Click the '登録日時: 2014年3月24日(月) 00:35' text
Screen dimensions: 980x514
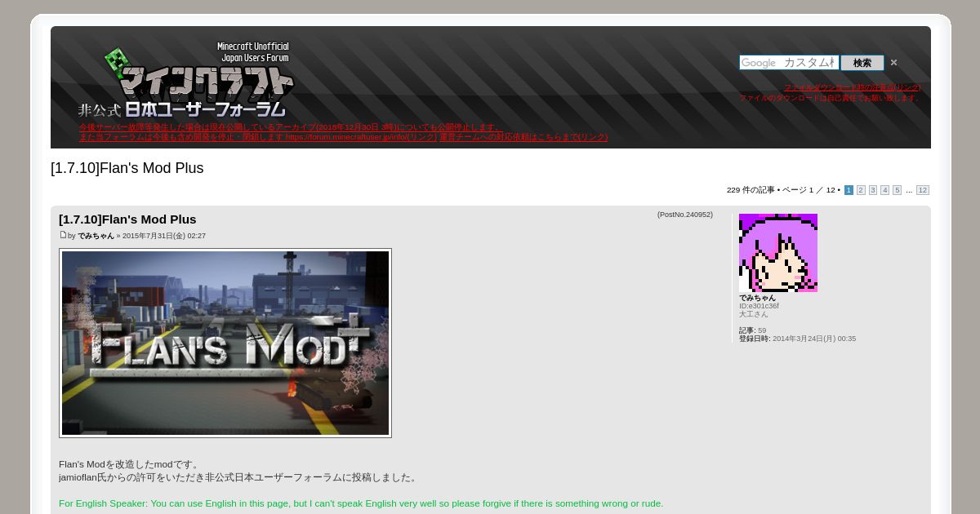(x=798, y=339)
